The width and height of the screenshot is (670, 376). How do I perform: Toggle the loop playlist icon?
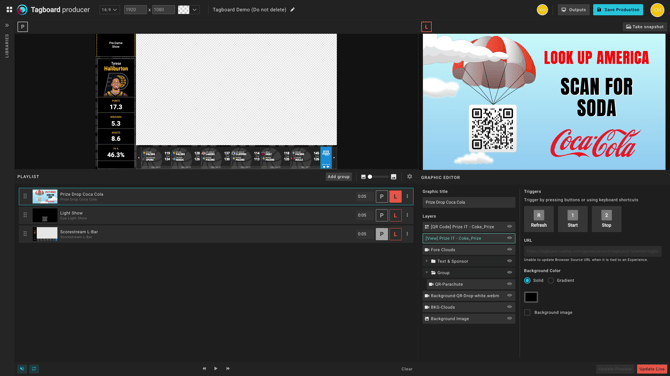[x=34, y=369]
